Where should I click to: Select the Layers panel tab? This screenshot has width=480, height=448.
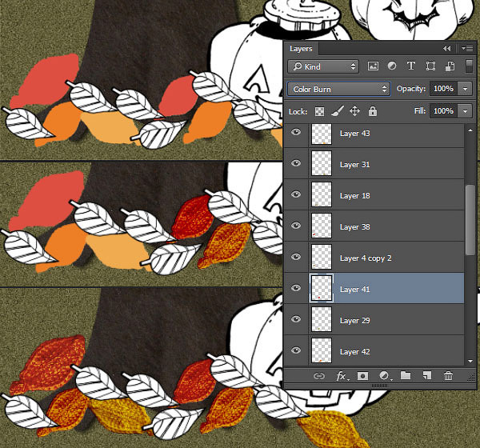coord(301,49)
